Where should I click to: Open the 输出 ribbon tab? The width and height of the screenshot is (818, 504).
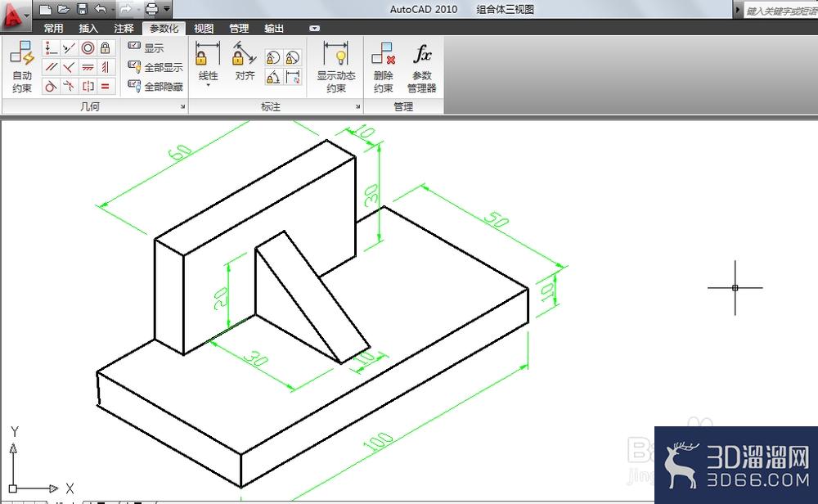274,28
